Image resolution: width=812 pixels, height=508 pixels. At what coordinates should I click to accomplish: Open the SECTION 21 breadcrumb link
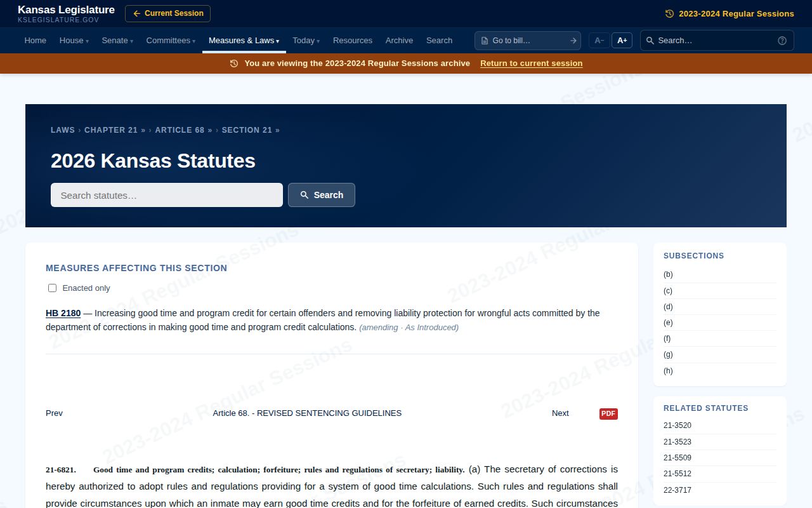[x=251, y=130]
